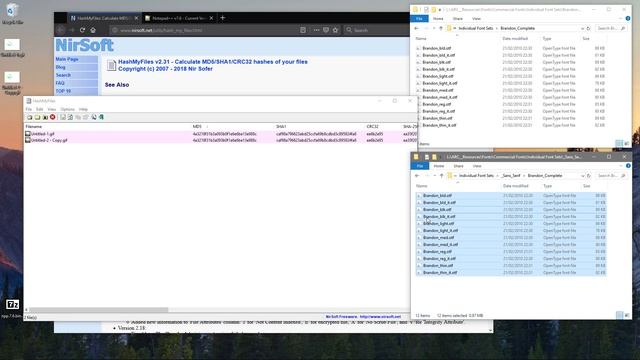Open the Options menu in HashMyFiles
Image resolution: width=640 pixels, height=360 pixels.
tap(67, 109)
